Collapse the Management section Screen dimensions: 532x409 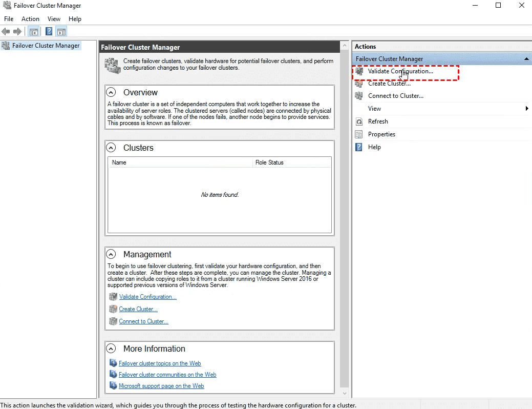[111, 254]
